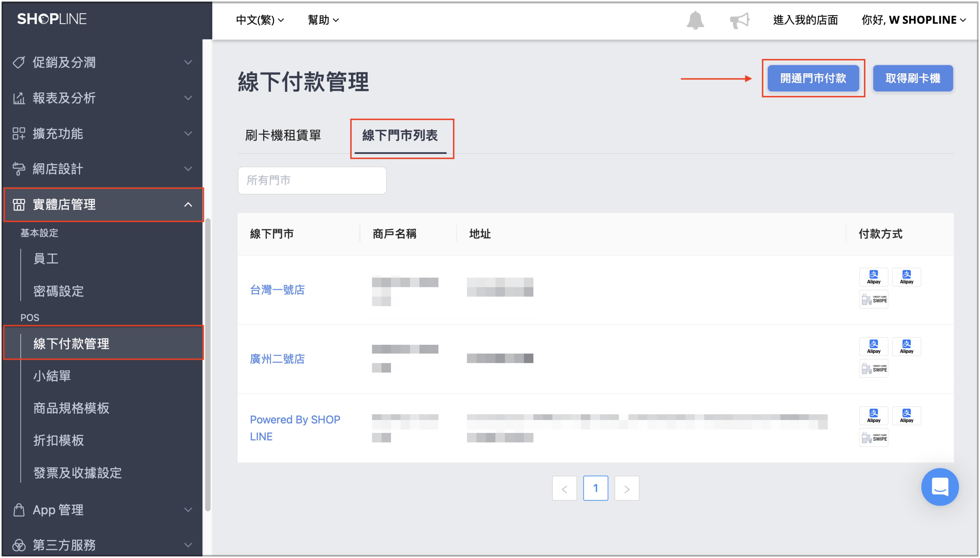The height and width of the screenshot is (558, 980).
Task: Click credit card SWIPE icon for 台灣一號店
Action: point(874,299)
